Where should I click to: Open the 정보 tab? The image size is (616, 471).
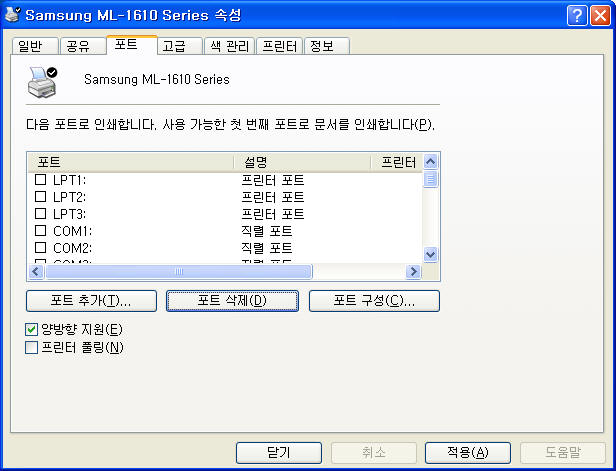(x=327, y=46)
